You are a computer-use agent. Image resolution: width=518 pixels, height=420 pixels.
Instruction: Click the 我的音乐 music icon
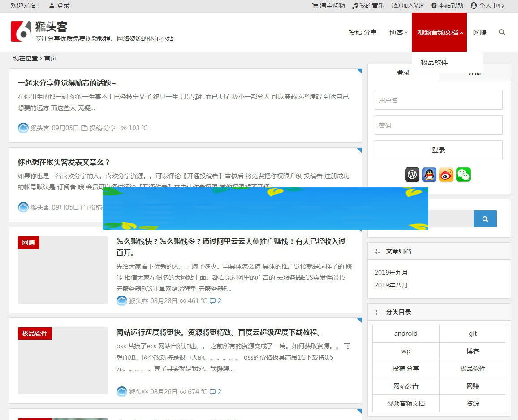click(x=354, y=6)
